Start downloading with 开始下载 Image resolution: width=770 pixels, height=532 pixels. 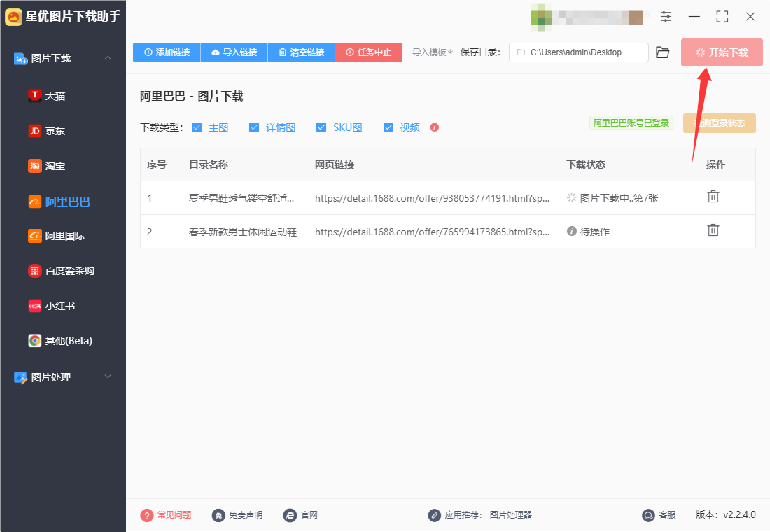[x=722, y=52]
